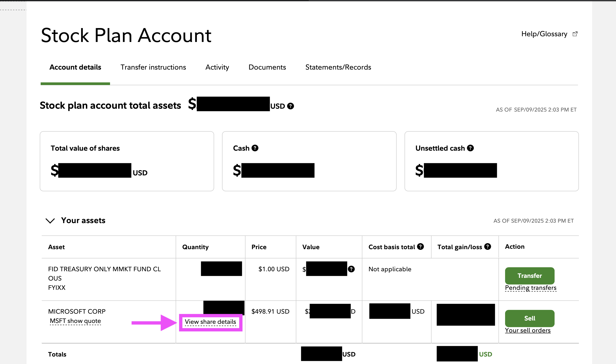Go to Statements/Records tab
The image size is (616, 364).
coord(338,67)
